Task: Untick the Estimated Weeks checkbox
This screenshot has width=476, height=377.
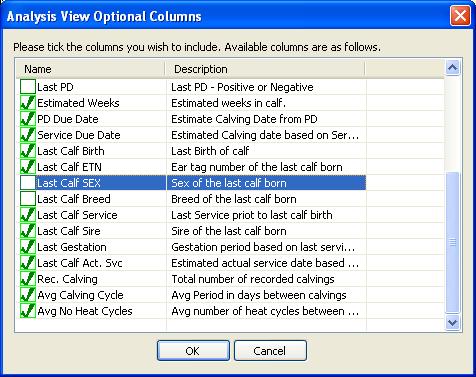Action: click(28, 103)
